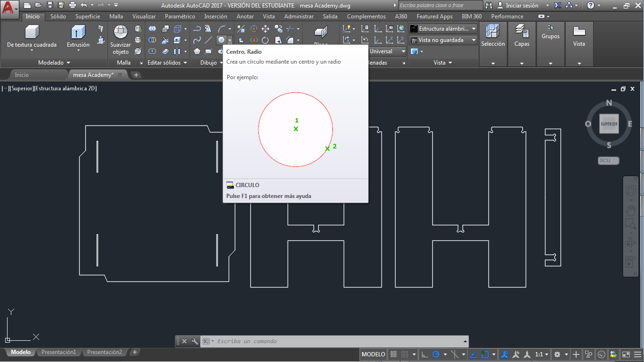The width and height of the screenshot is (644, 362).
Task: Expand the Editar sólidos panel
Action: 167,63
